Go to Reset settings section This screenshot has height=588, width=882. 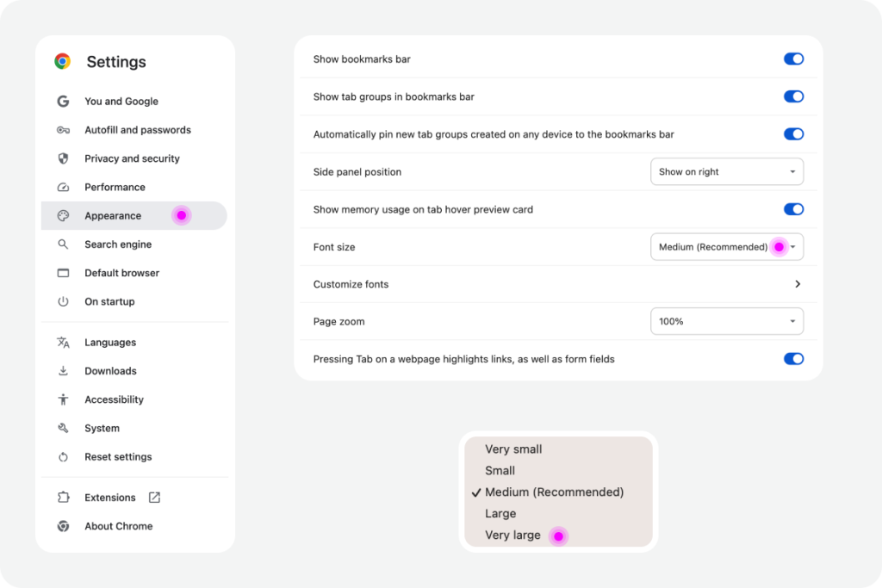(118, 457)
